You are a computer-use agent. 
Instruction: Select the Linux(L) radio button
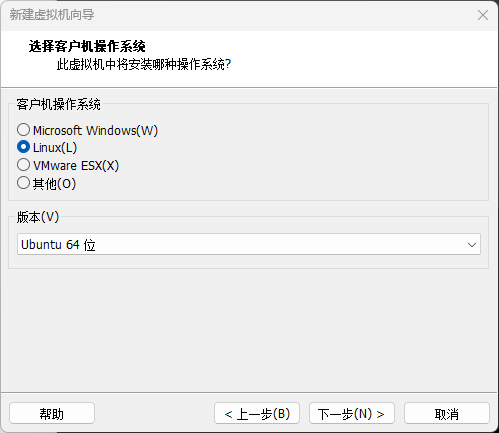[x=23, y=147]
